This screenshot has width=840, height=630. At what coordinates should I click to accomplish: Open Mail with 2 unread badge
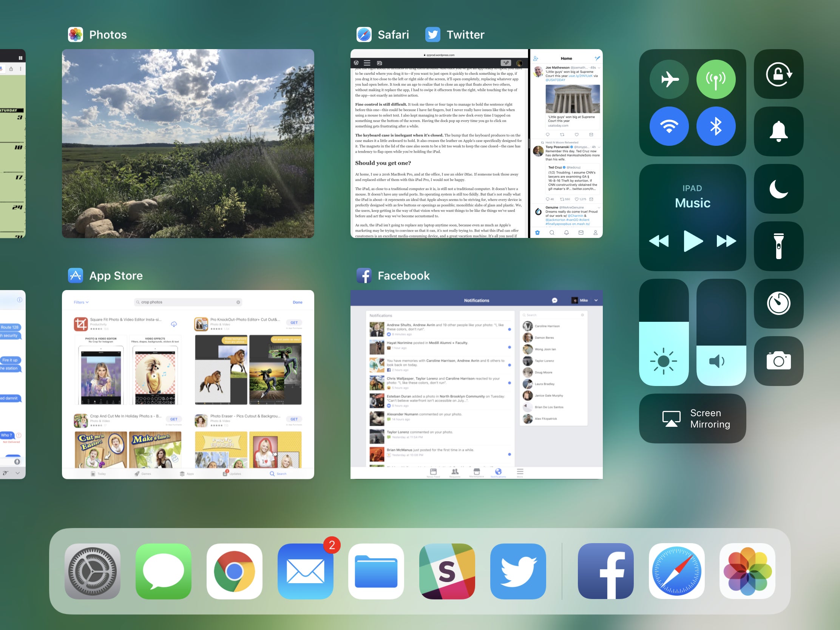pyautogui.click(x=305, y=571)
